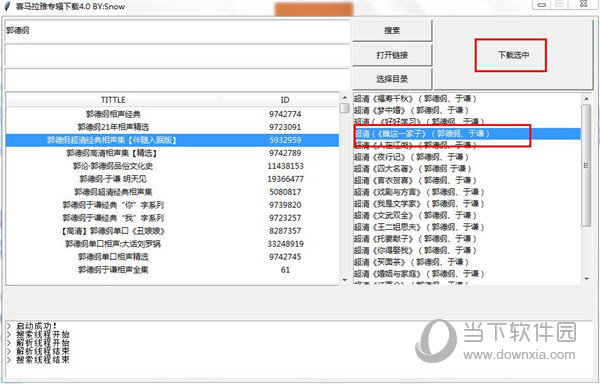Minimize the 喜马拉雅专辑下载 window
Image resolution: width=600 pixels, height=384 pixels.
click(541, 4)
